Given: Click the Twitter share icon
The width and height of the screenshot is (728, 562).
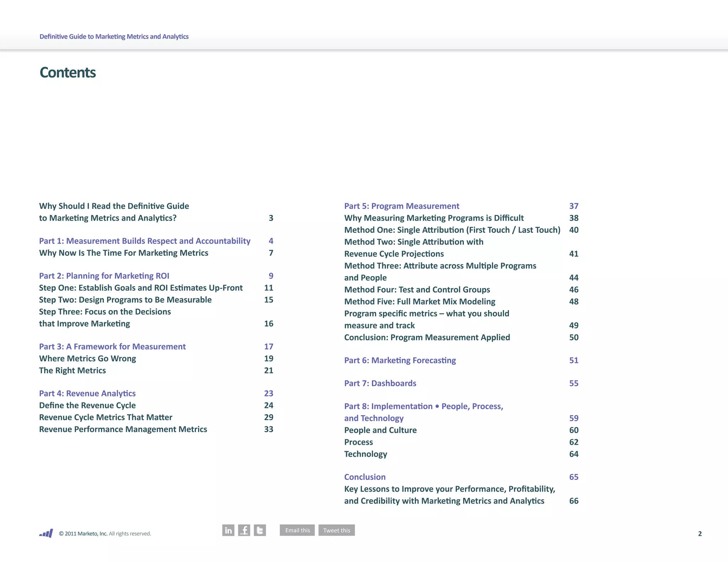Looking at the screenshot, I should pyautogui.click(x=260, y=530).
